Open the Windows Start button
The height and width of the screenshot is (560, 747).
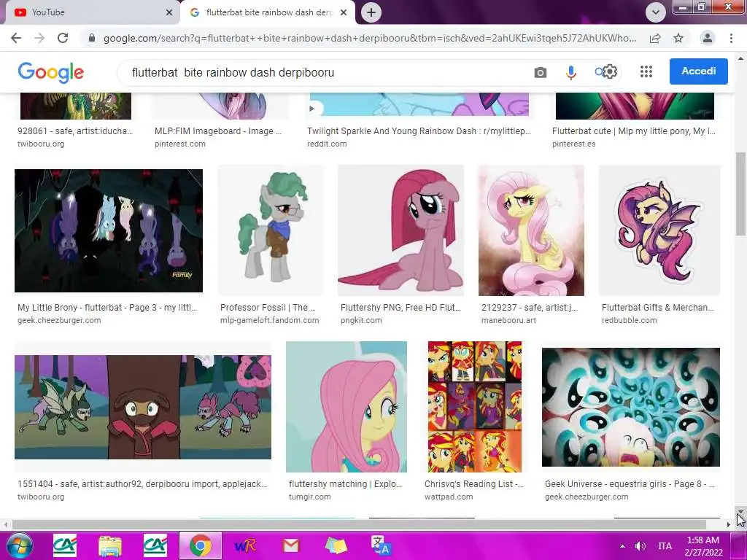click(x=19, y=545)
